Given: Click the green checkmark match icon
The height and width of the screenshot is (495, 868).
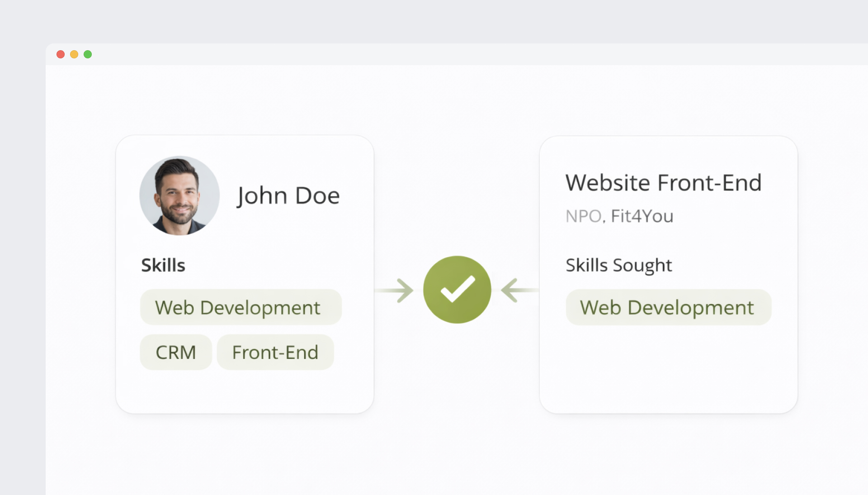Looking at the screenshot, I should tap(457, 290).
